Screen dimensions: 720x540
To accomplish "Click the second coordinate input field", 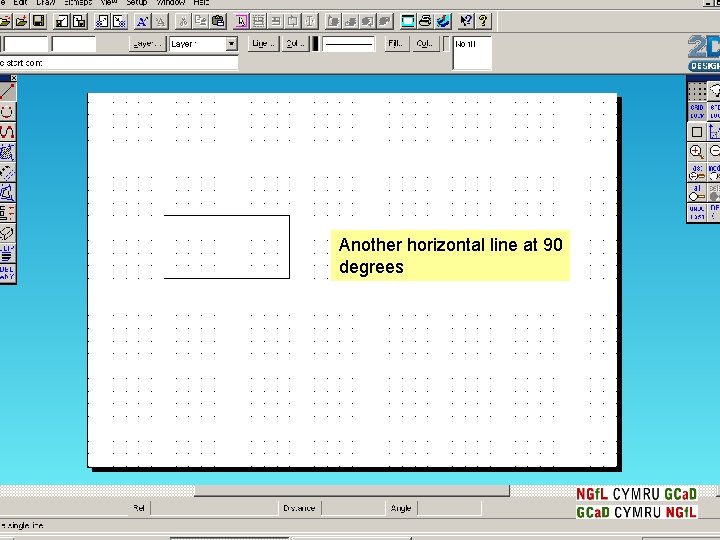I will 74,45.
